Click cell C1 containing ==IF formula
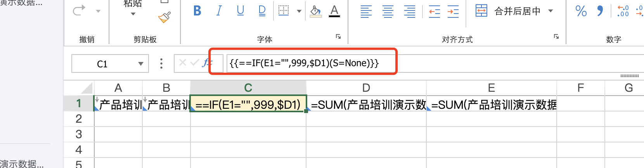644x168 pixels. tap(248, 104)
